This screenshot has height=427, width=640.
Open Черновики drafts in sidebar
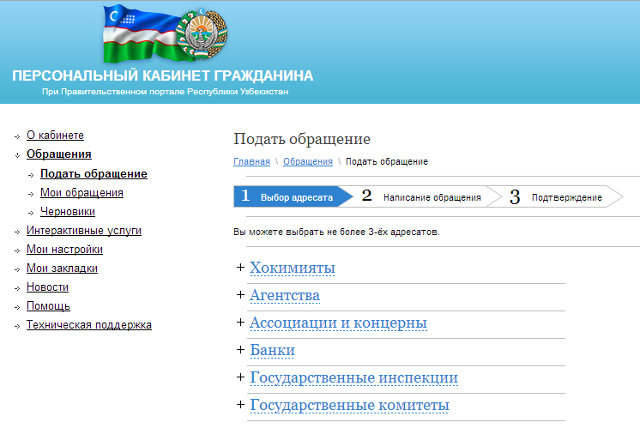click(68, 212)
